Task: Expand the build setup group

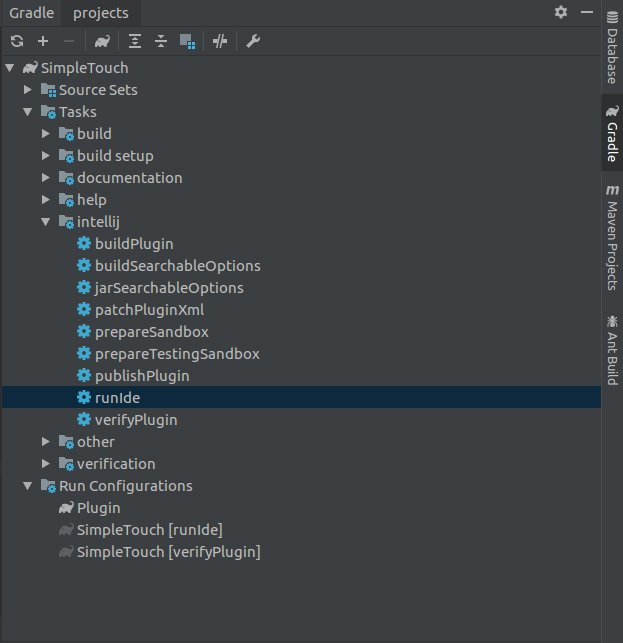Action: (x=46, y=155)
